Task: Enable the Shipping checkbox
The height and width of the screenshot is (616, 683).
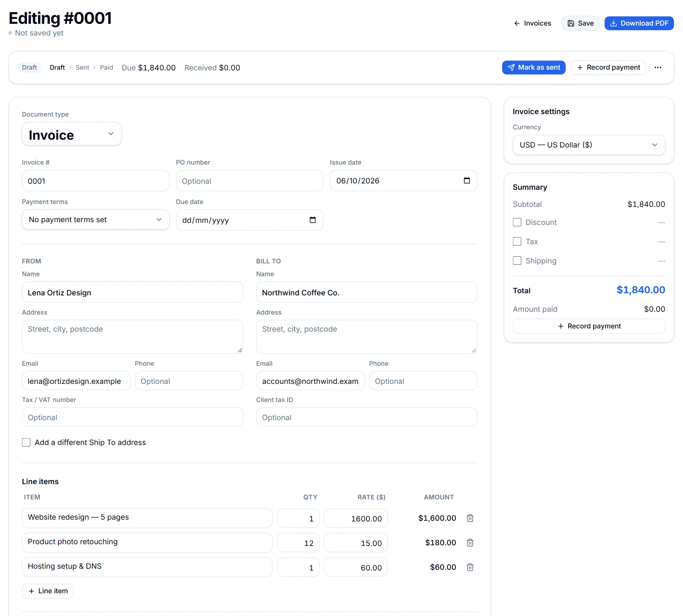Action: tap(517, 261)
